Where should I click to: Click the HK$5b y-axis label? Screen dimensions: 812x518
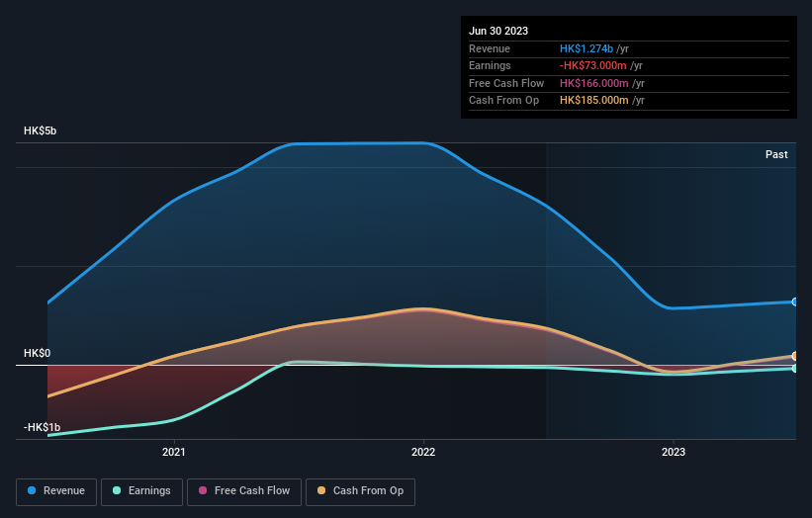[x=40, y=130]
